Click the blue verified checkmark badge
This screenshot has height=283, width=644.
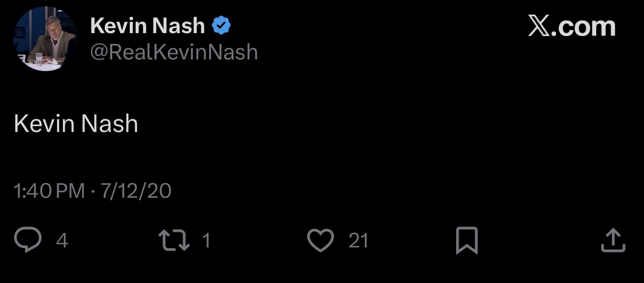[221, 25]
